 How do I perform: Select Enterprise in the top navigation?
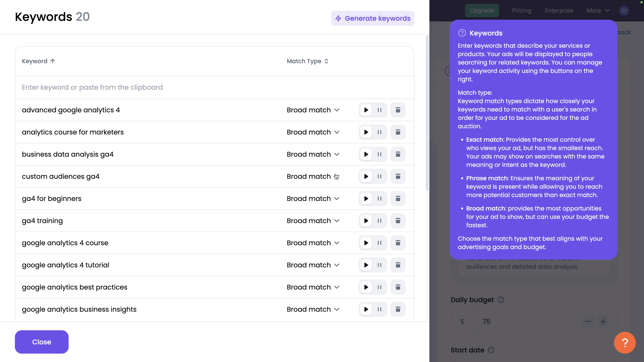click(559, 10)
